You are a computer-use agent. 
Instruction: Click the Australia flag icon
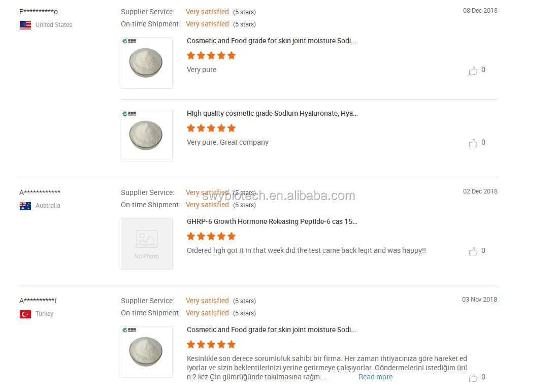[x=25, y=206]
